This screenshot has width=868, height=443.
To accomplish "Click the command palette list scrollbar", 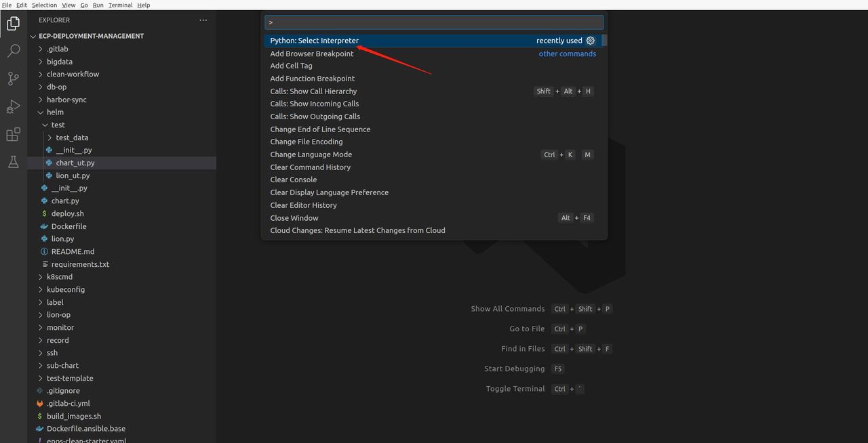I will [604, 41].
